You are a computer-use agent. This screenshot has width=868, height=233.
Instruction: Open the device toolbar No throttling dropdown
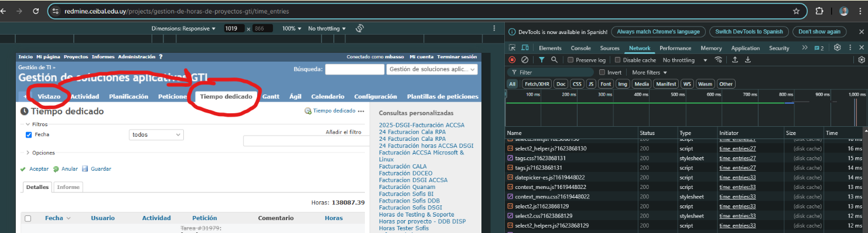pyautogui.click(x=327, y=28)
